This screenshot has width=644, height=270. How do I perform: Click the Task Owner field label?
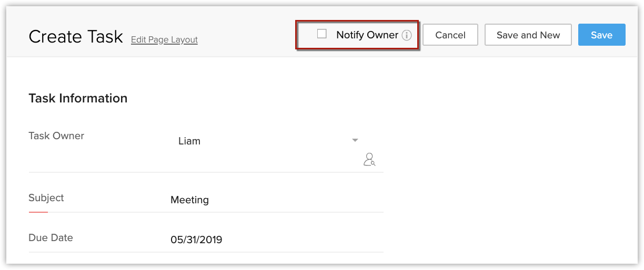[56, 136]
